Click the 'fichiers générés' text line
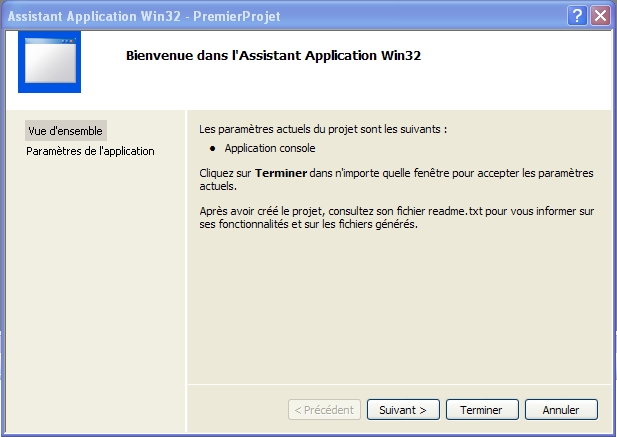Screen dimensions: 617x437 (x=308, y=224)
